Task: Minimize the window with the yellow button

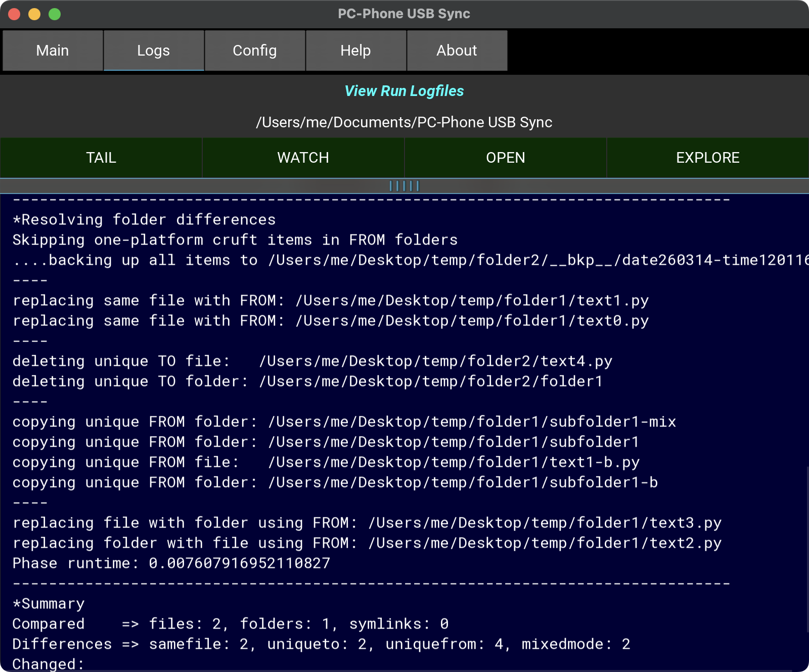Action: (34, 14)
